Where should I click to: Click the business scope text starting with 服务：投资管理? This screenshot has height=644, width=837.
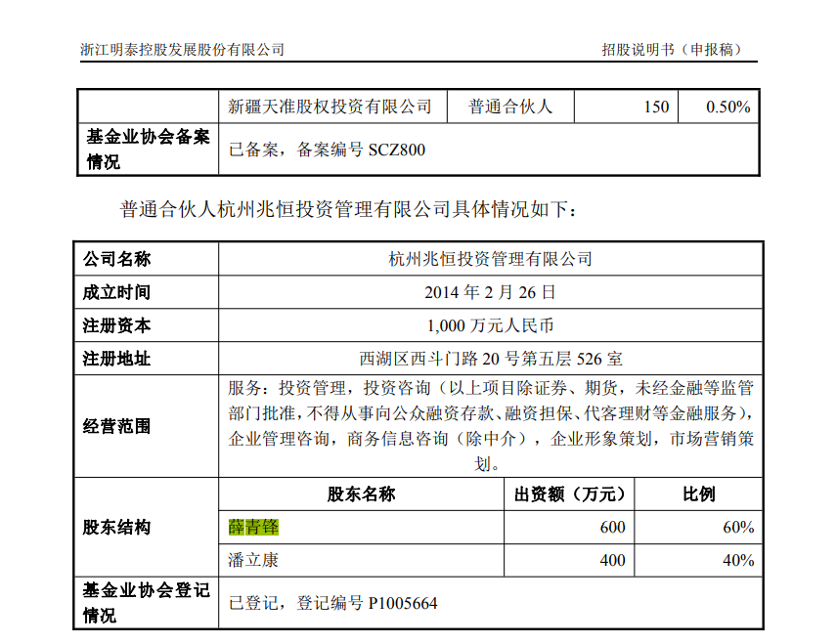(491, 426)
